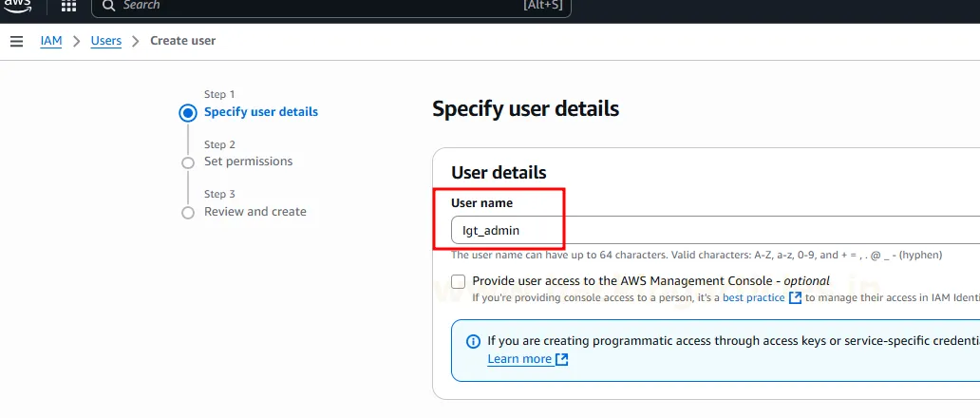This screenshot has width=980, height=418.
Task: Enable Provide user access to Management Console
Action: click(459, 281)
